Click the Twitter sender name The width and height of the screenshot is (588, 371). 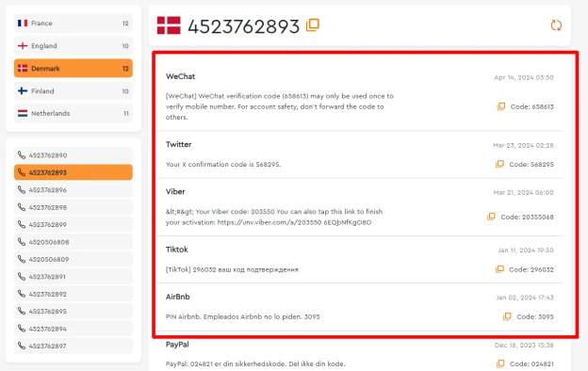pos(178,144)
